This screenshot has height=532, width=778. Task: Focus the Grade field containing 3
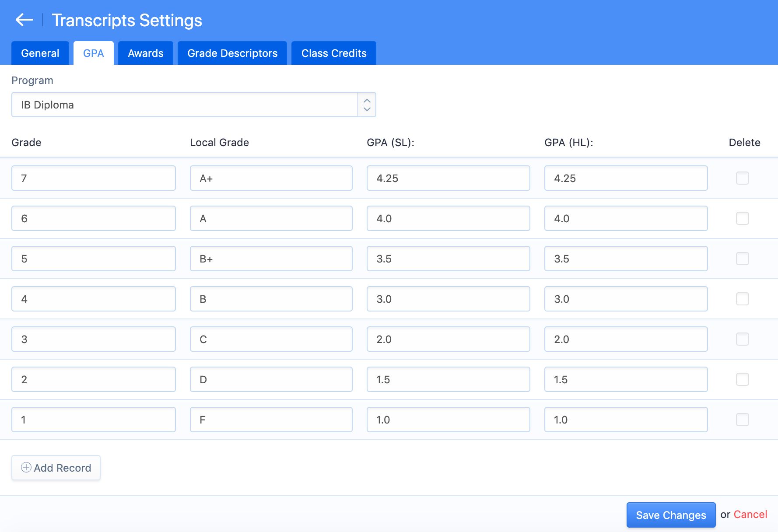pos(94,339)
